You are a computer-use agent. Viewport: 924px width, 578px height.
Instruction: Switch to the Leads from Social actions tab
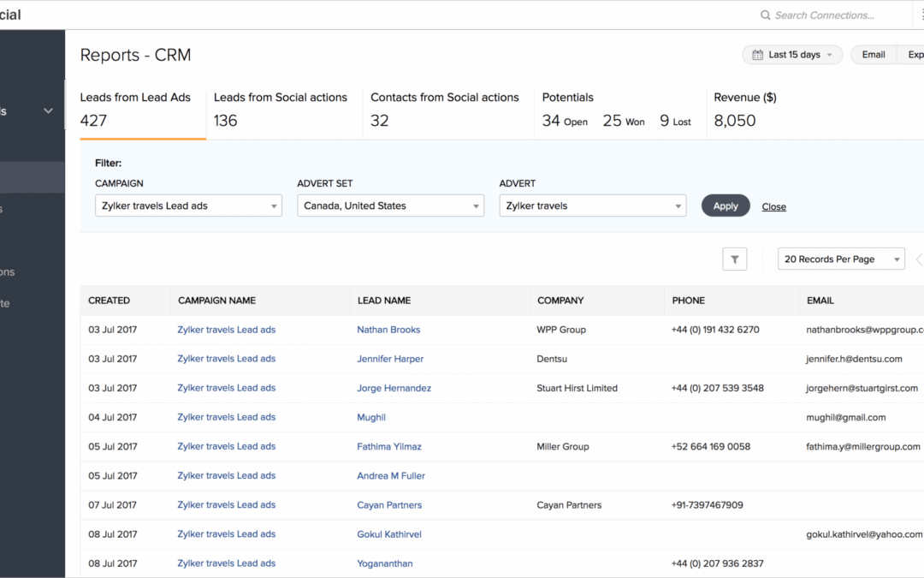(281, 109)
